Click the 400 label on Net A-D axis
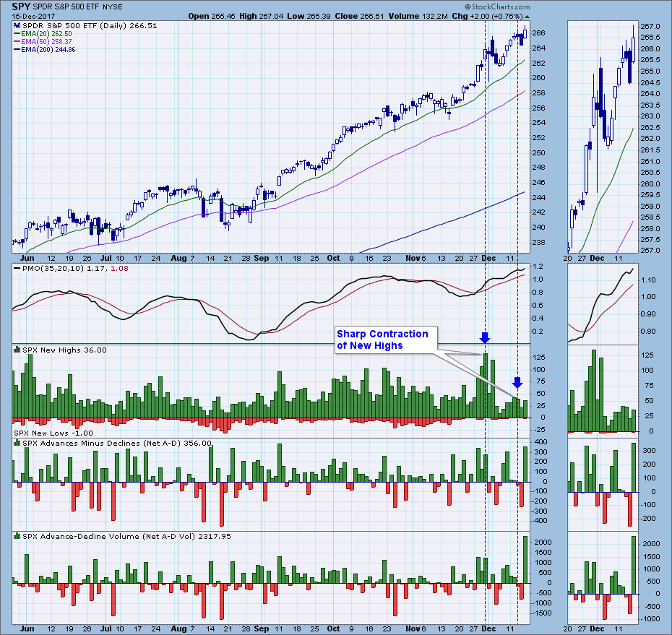 tap(540, 442)
